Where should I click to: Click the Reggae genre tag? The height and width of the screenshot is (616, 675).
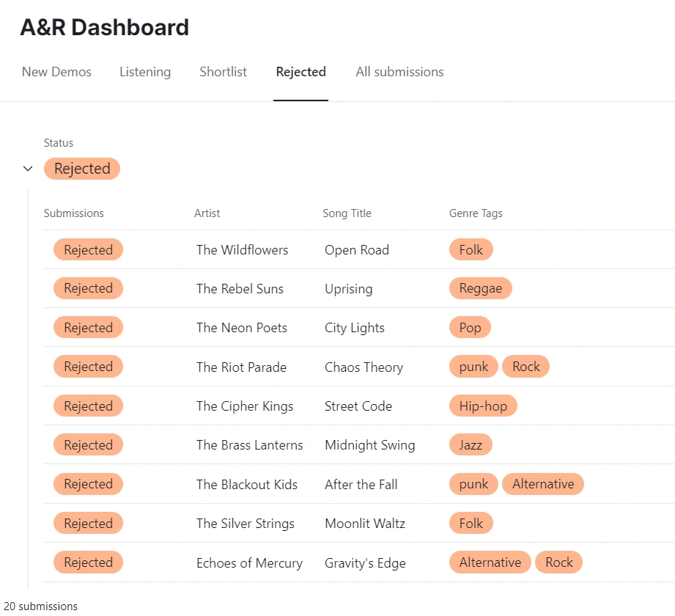tap(480, 288)
